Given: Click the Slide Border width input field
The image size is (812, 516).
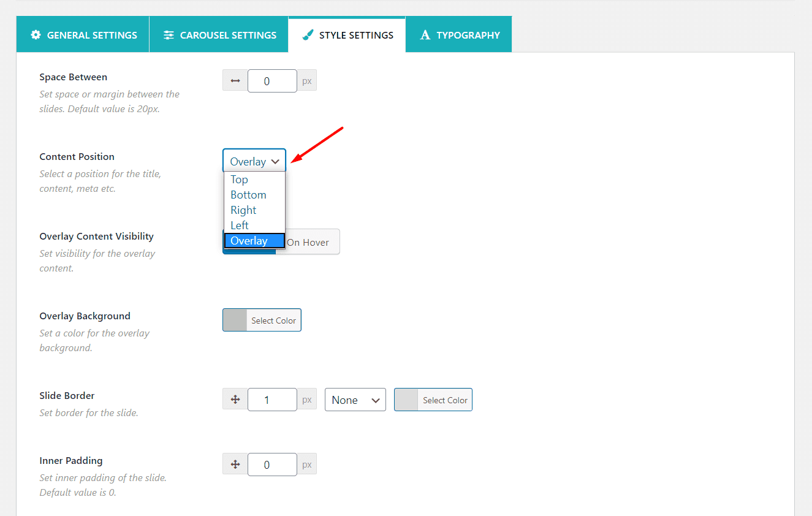Looking at the screenshot, I should tap(272, 400).
